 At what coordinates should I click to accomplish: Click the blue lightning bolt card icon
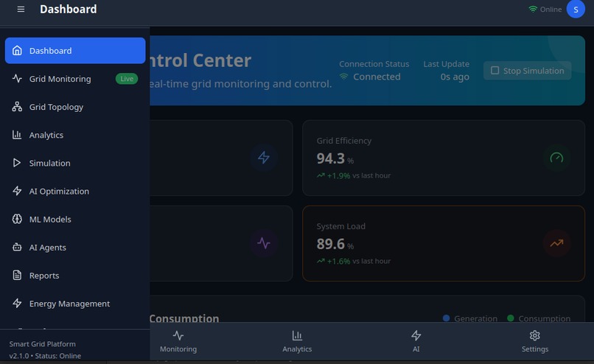[264, 157]
